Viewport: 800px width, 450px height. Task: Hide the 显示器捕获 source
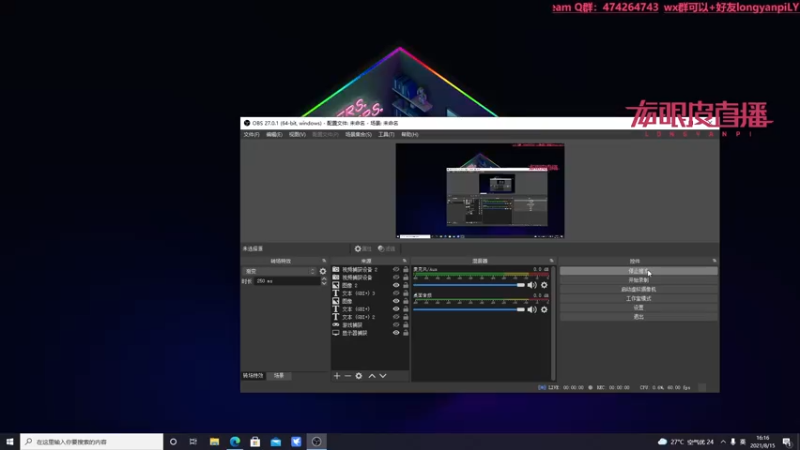point(396,333)
